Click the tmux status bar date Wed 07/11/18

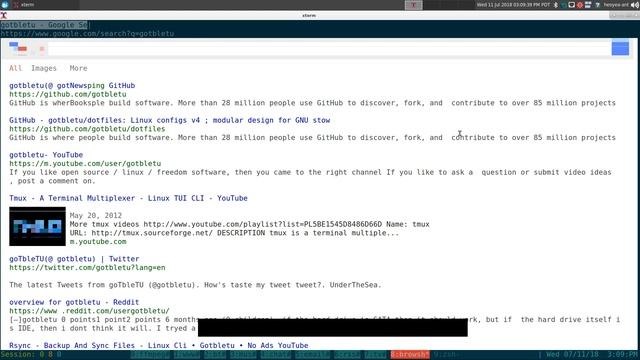tap(573, 355)
